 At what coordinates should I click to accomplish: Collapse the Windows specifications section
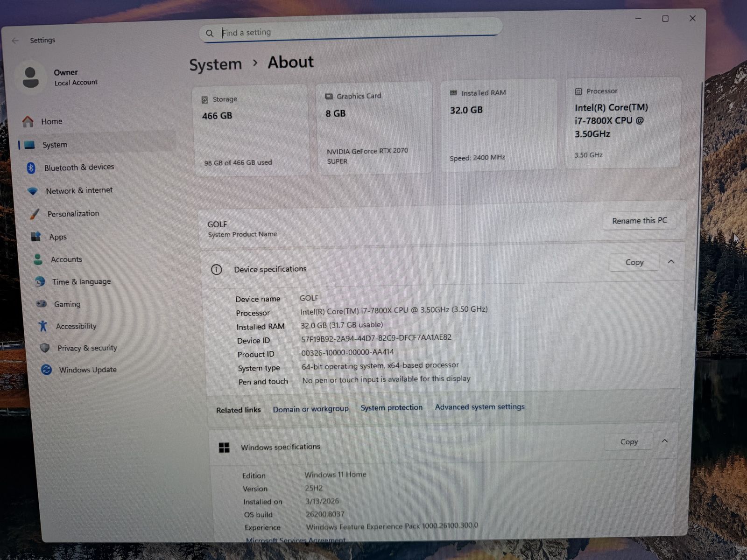tap(664, 441)
